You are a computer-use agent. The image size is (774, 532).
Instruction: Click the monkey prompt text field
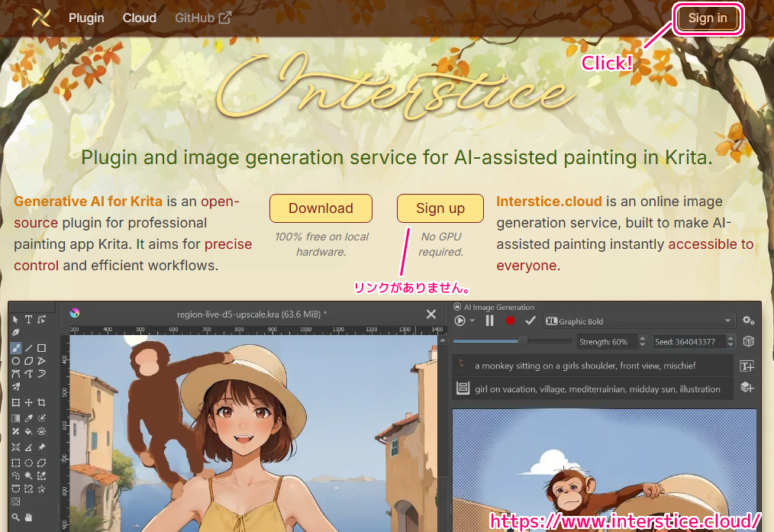click(x=592, y=366)
